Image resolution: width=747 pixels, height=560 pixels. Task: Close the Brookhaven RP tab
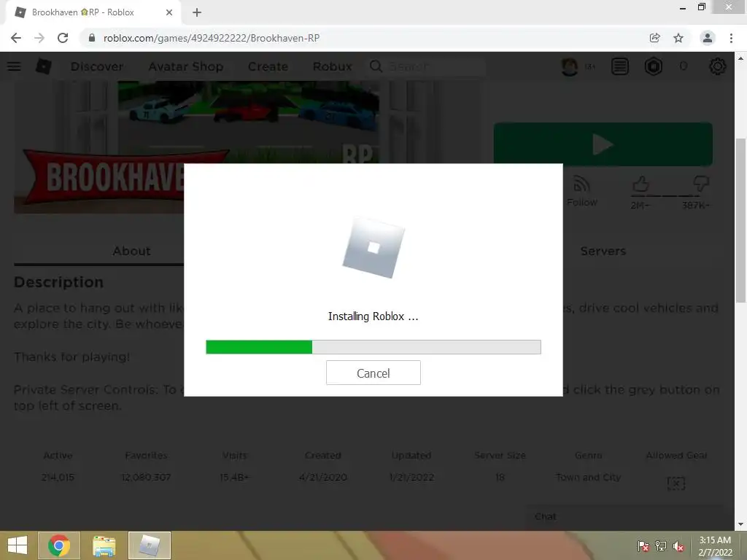coord(169,12)
